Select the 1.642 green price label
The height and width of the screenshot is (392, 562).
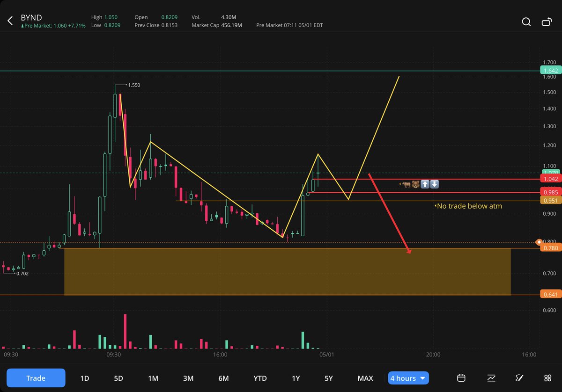[x=550, y=71]
